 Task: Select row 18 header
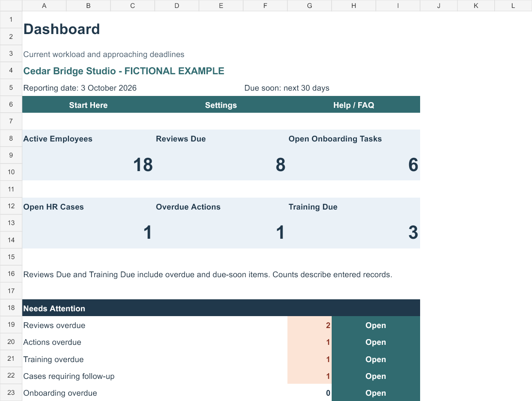pyautogui.click(x=11, y=308)
